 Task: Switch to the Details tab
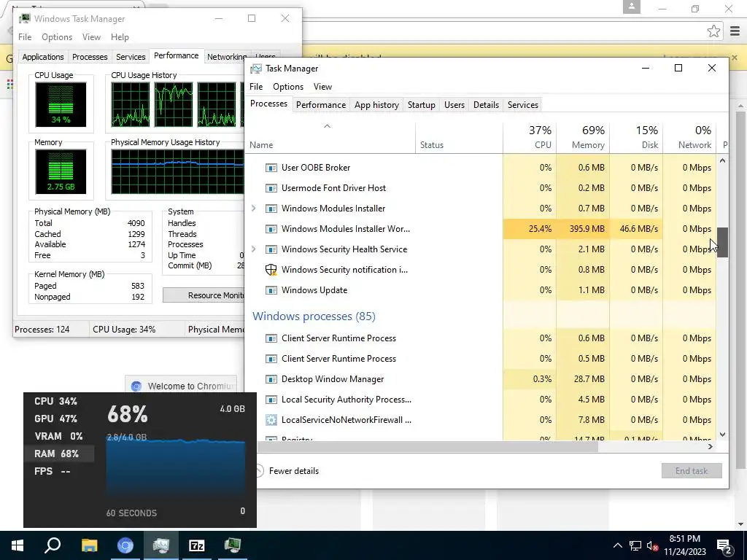pyautogui.click(x=486, y=105)
